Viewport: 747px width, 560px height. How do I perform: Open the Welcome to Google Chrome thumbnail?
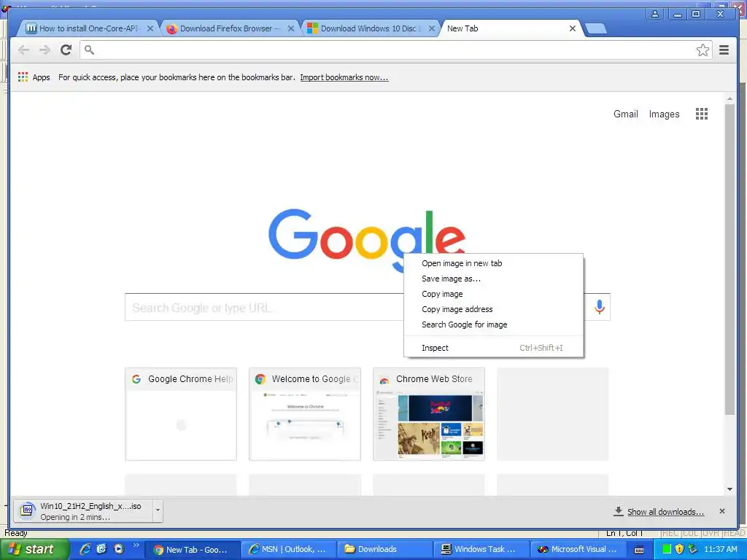point(304,414)
